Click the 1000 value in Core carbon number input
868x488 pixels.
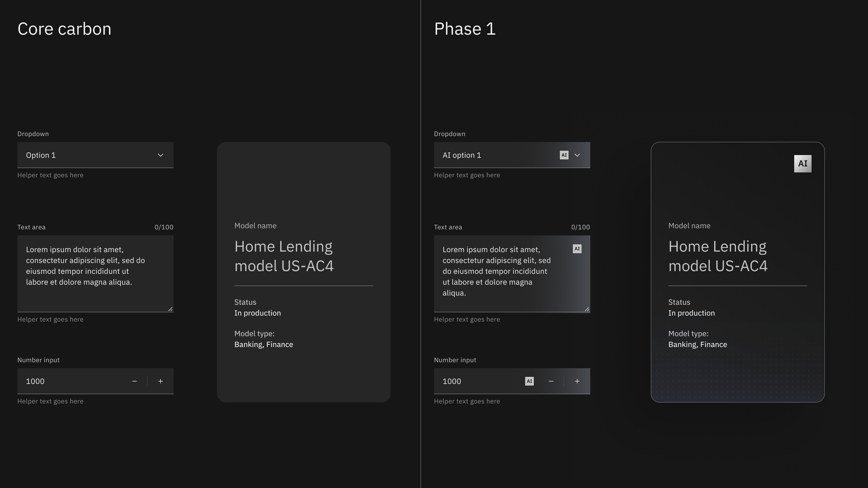coord(35,381)
